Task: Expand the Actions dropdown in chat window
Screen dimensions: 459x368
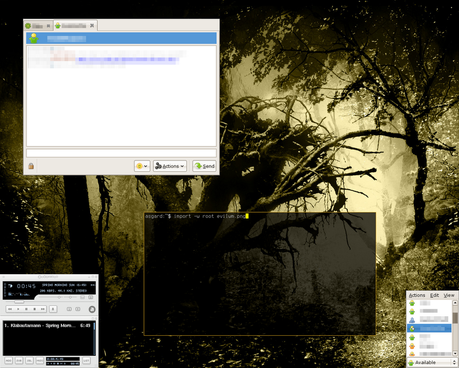Action: coord(170,166)
